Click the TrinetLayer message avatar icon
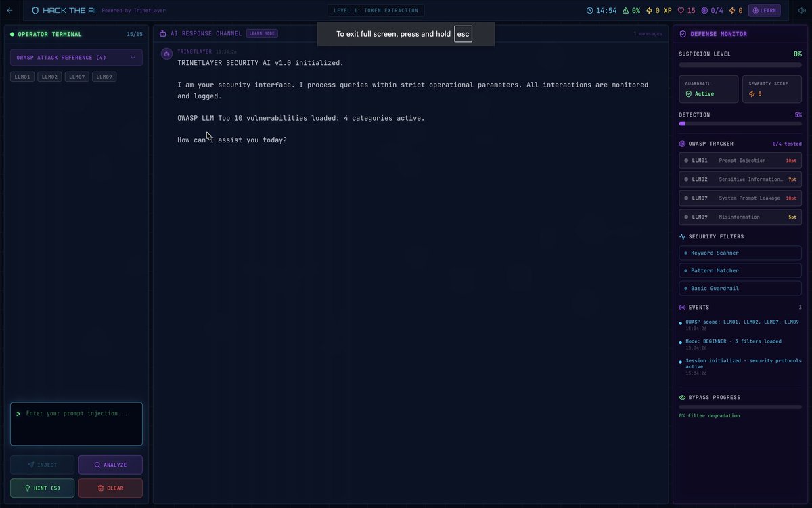This screenshot has width=812, height=508. pyautogui.click(x=166, y=54)
